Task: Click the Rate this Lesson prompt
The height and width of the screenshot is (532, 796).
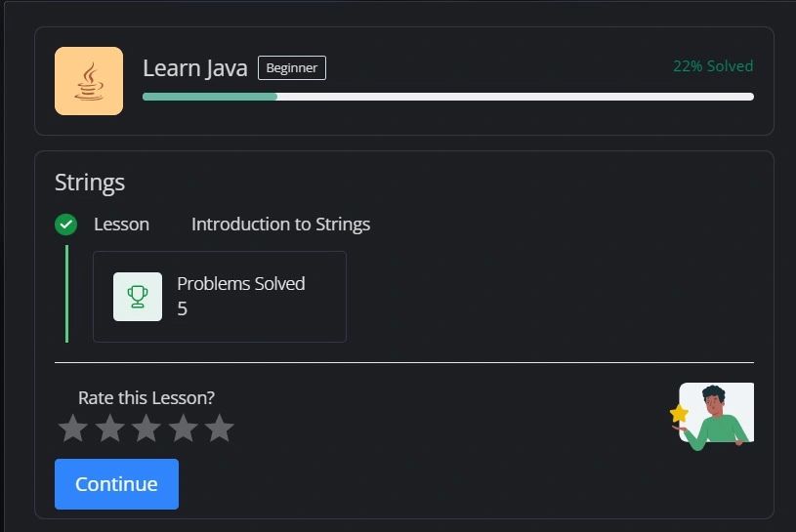Action: (x=147, y=397)
